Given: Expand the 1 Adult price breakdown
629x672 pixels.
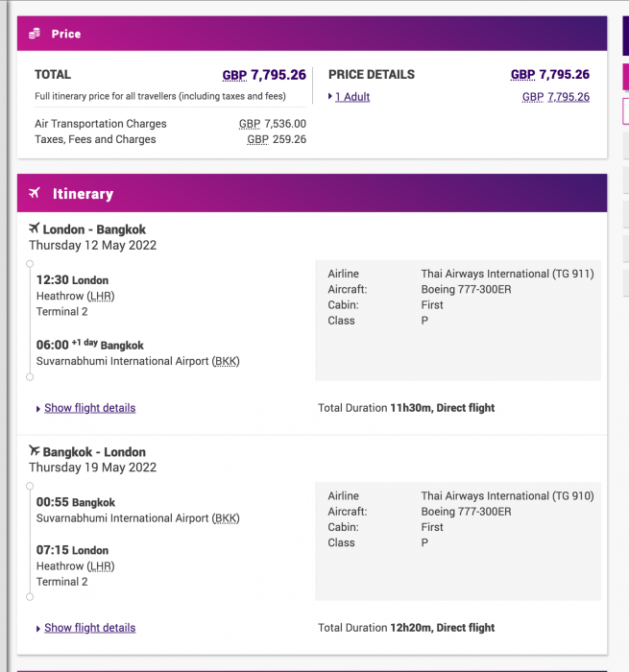Looking at the screenshot, I should pos(351,97).
